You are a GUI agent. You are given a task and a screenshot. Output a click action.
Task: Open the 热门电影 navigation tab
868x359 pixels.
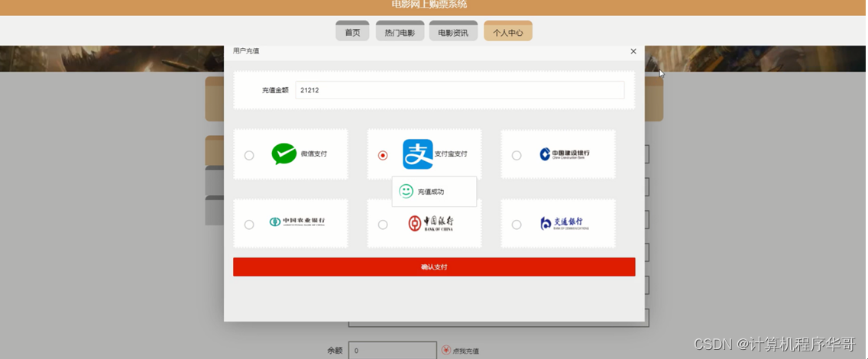tap(400, 31)
